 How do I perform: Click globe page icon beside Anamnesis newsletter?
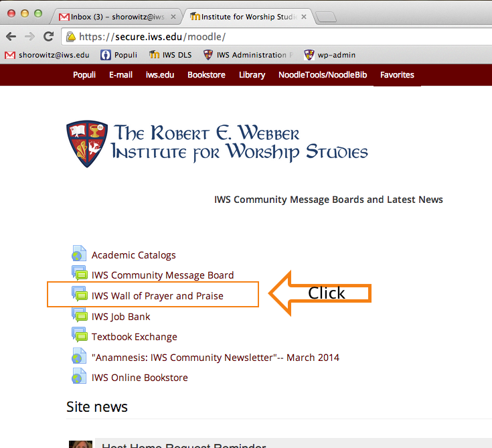click(x=79, y=356)
